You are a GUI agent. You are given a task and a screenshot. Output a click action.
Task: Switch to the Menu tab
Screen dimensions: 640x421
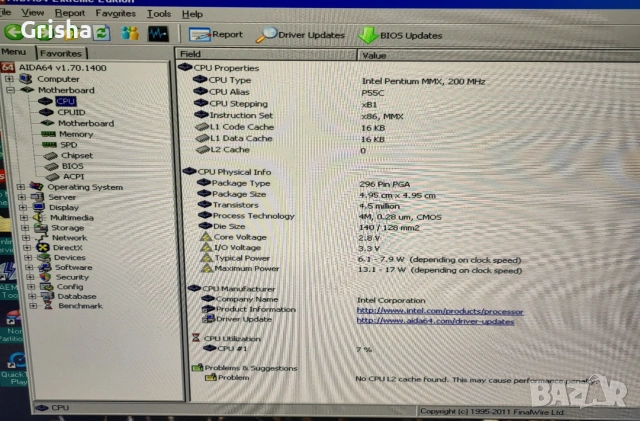point(13,52)
